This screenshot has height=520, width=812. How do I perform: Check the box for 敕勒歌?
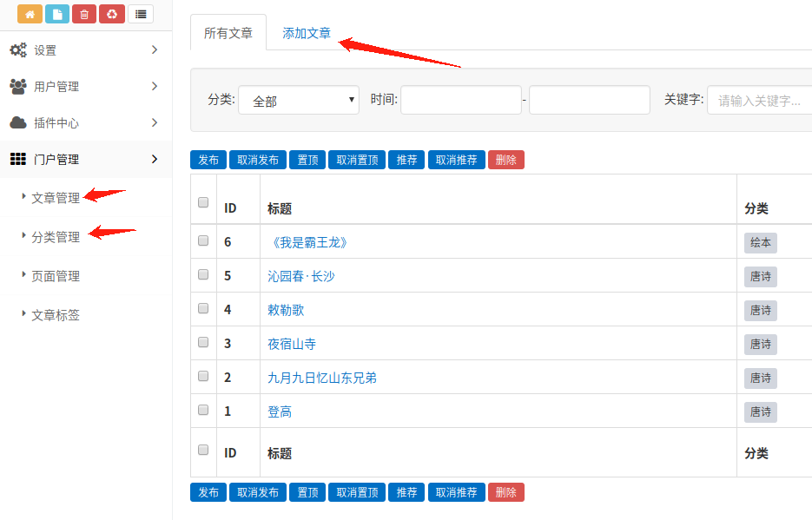203,308
